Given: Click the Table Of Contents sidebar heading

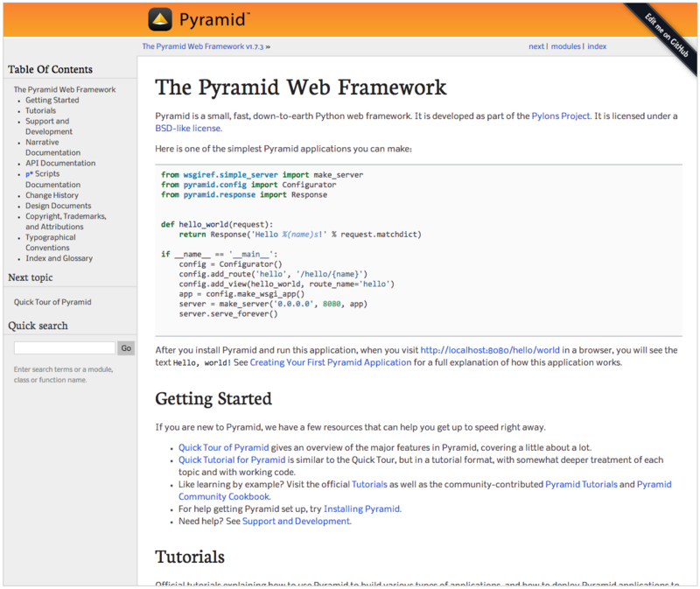Looking at the screenshot, I should [x=50, y=69].
